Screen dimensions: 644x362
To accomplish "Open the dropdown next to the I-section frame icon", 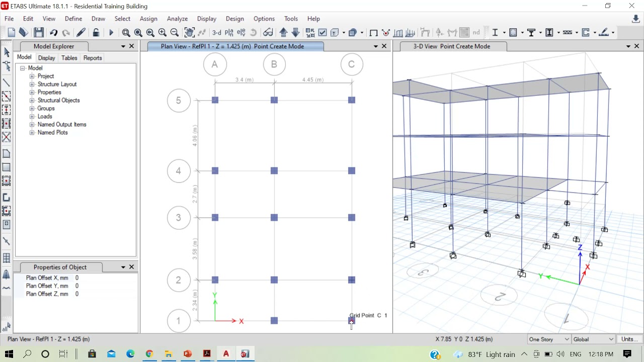I will (x=504, y=33).
